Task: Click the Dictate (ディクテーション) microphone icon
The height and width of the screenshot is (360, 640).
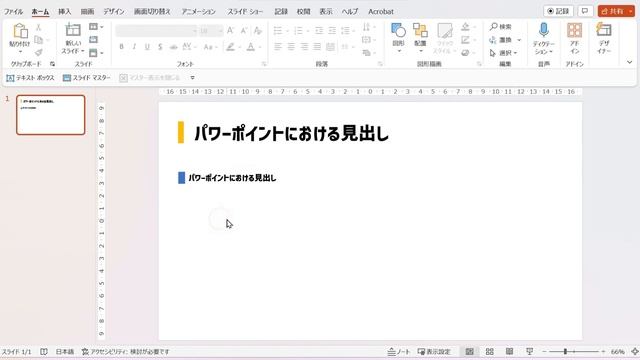Action: [x=544, y=31]
